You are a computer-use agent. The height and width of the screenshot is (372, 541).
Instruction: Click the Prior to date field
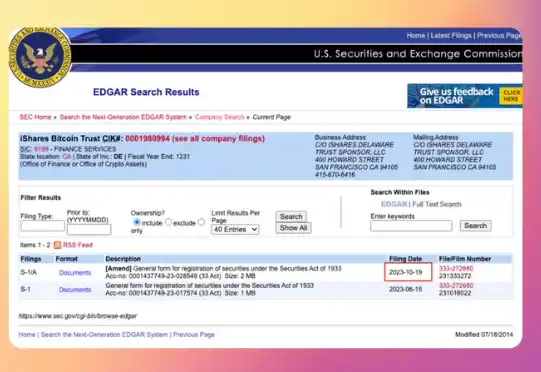coord(89,229)
